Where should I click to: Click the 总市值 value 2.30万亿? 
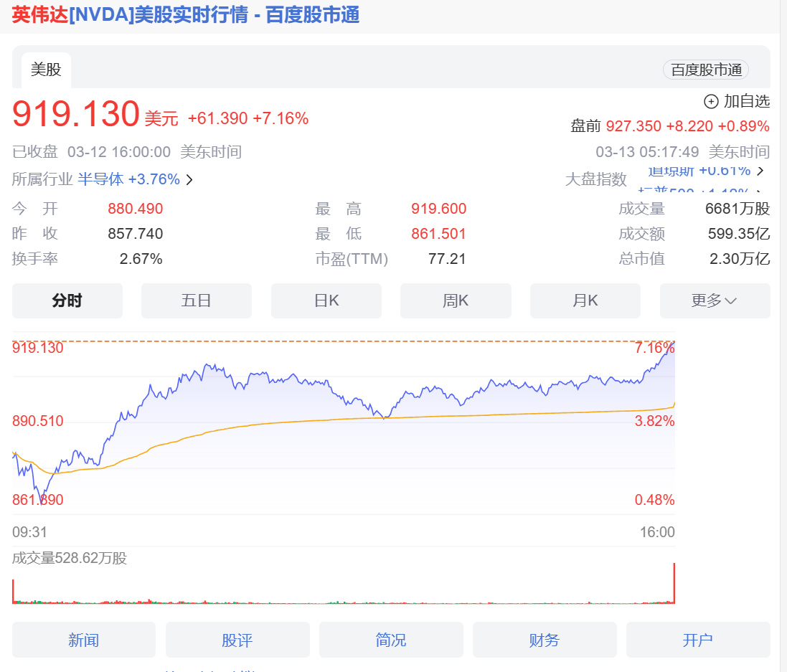[x=740, y=259]
